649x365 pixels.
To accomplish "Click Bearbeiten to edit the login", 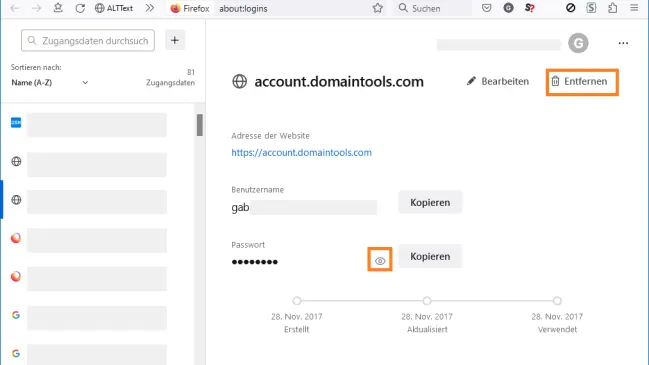I will [498, 81].
